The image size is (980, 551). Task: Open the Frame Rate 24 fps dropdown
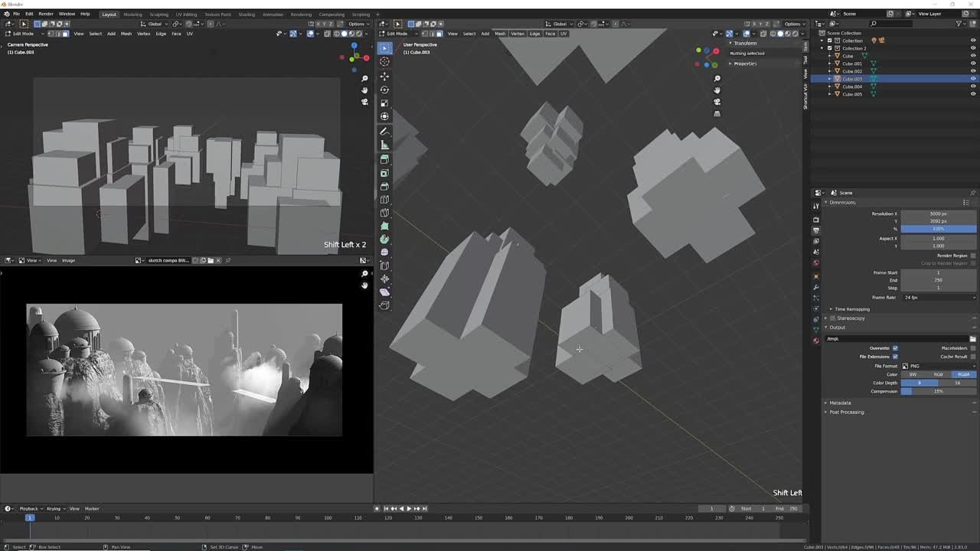(x=939, y=297)
